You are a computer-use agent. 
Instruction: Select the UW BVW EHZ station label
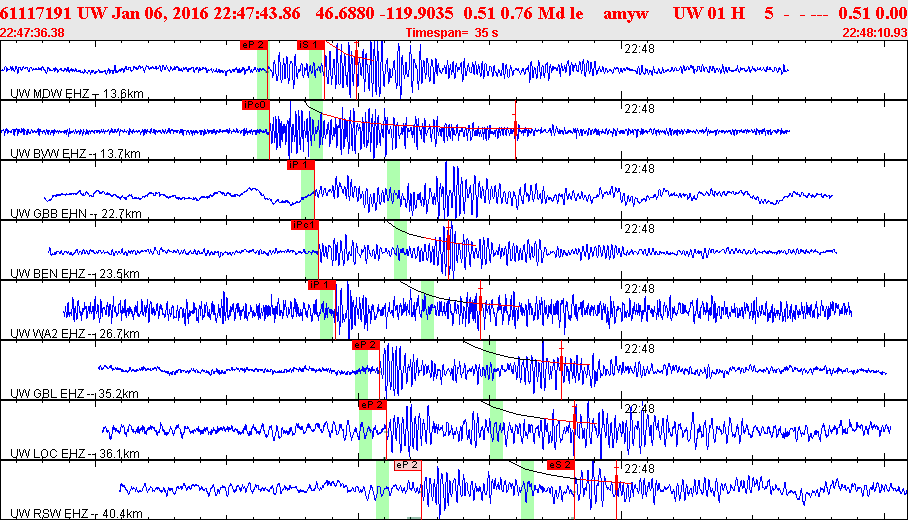pyautogui.click(x=48, y=153)
